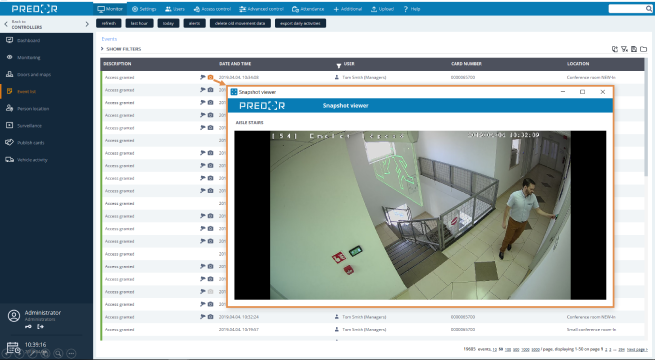Sort by DATE AND TIME column header

tap(235, 64)
